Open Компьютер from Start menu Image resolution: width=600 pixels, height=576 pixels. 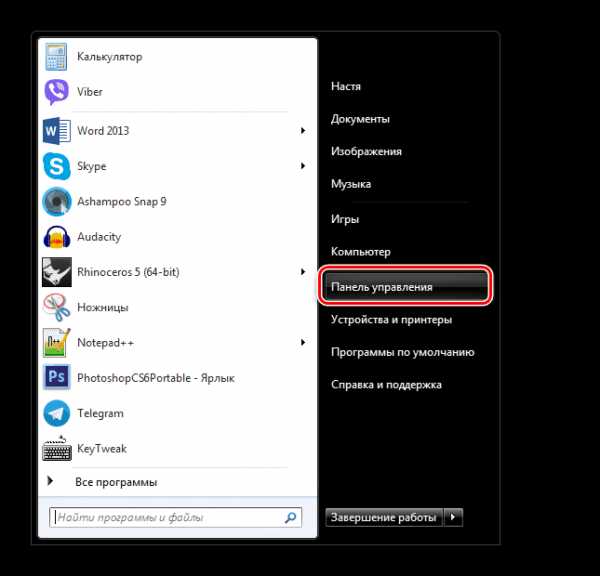tap(360, 252)
